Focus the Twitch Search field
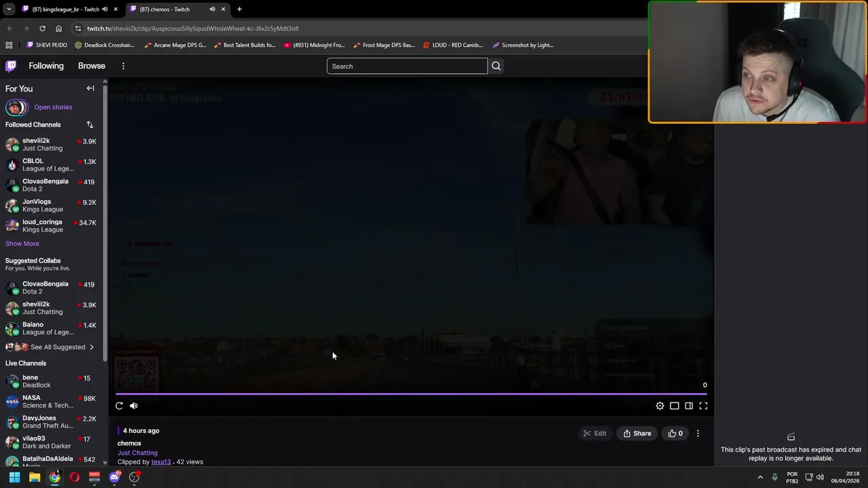The height and width of the screenshot is (488, 868). [407, 66]
